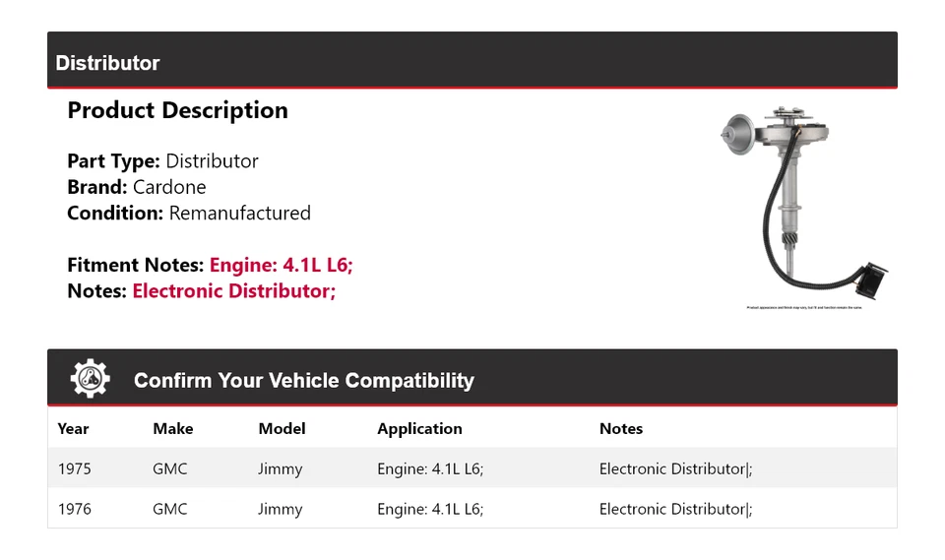This screenshot has width=945, height=560.
Task: Click the 1976 year table cell
Action: pyautogui.click(x=74, y=509)
